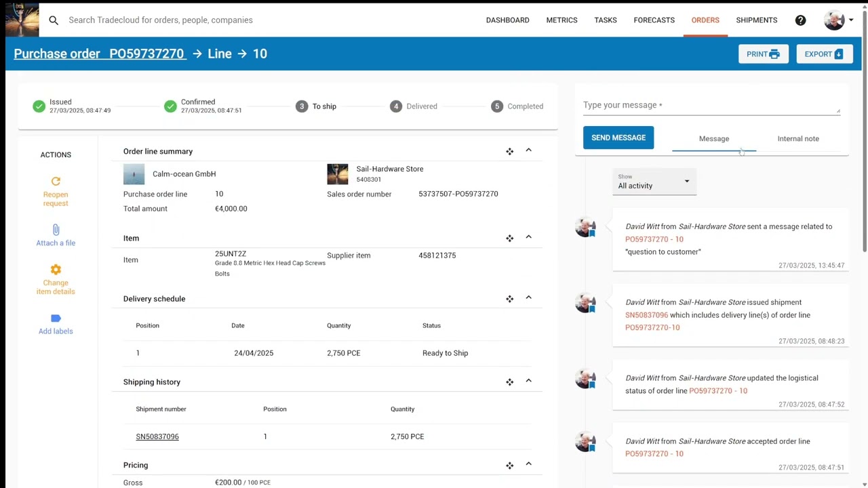868x488 pixels.
Task: Click supplier item number 458121375
Action: (437, 256)
